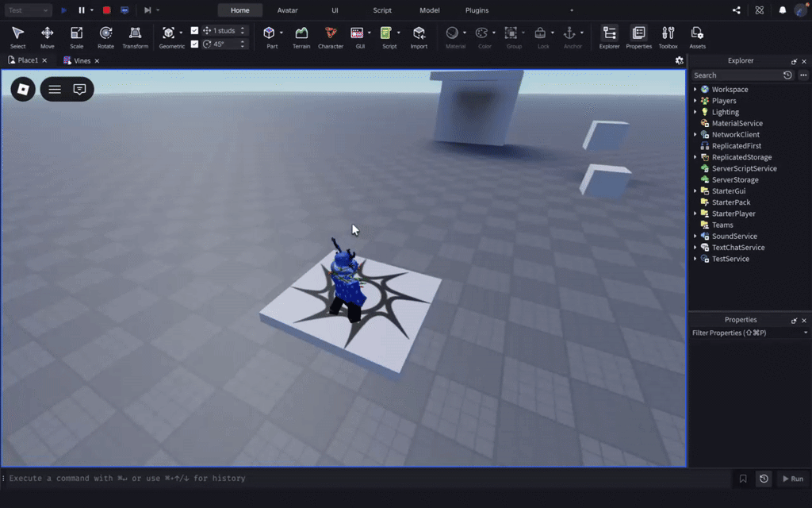This screenshot has width=812, height=508.
Task: Expand the Players tree node
Action: pos(695,101)
